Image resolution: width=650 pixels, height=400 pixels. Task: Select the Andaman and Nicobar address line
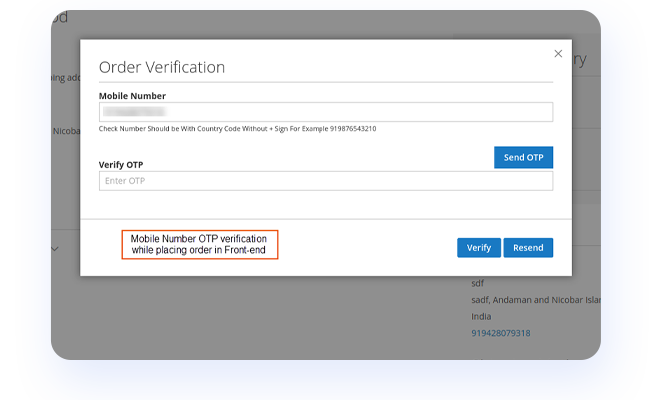coord(535,300)
